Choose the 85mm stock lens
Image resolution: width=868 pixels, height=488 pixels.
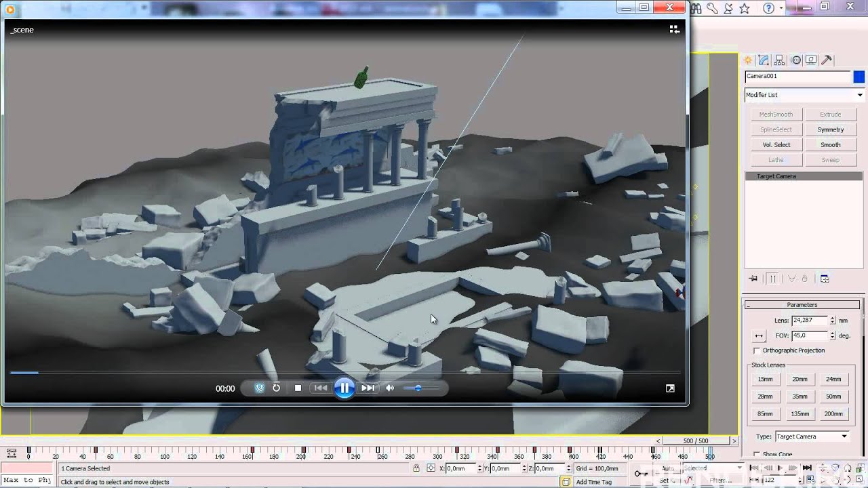pos(765,413)
